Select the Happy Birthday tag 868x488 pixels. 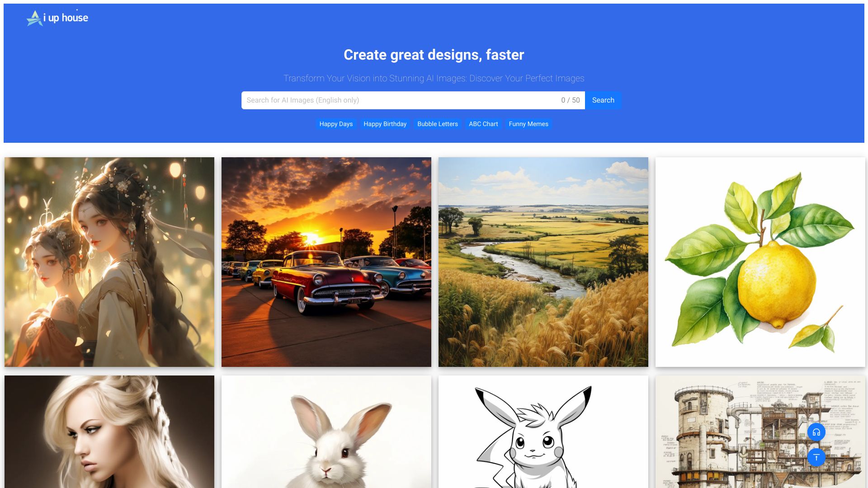(x=385, y=124)
